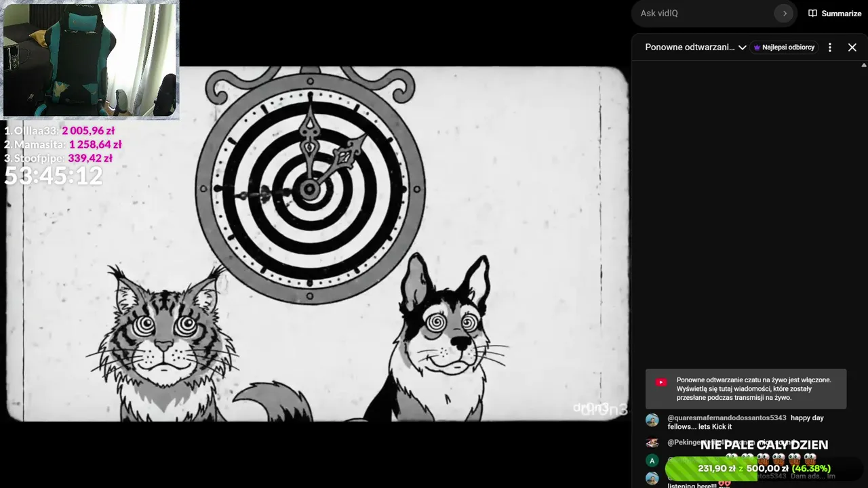
Task: Submit the Ask vidIQ arrow button
Action: [x=785, y=14]
